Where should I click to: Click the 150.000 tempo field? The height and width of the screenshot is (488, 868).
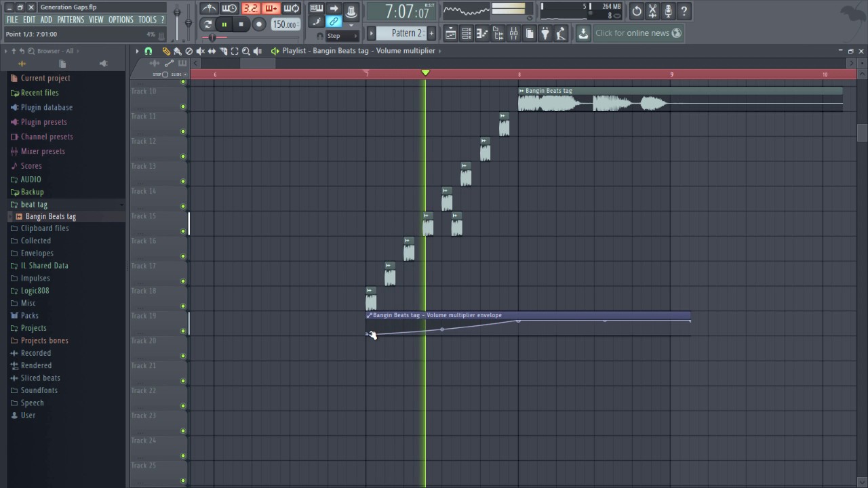click(285, 24)
